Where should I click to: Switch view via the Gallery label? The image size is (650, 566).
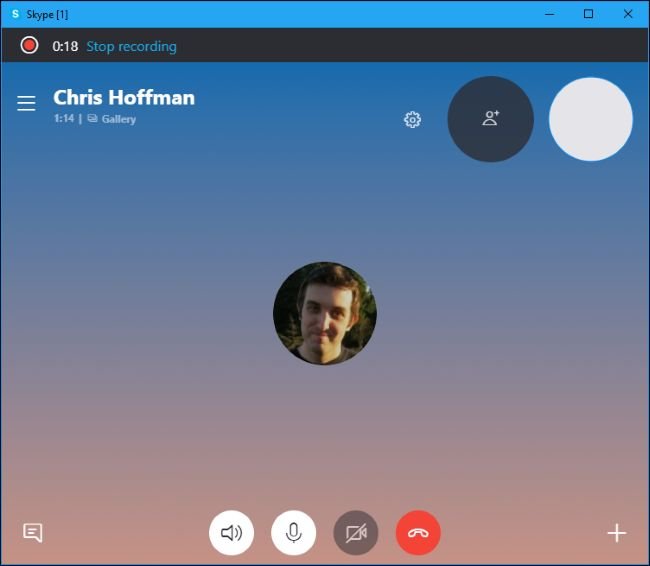click(118, 119)
